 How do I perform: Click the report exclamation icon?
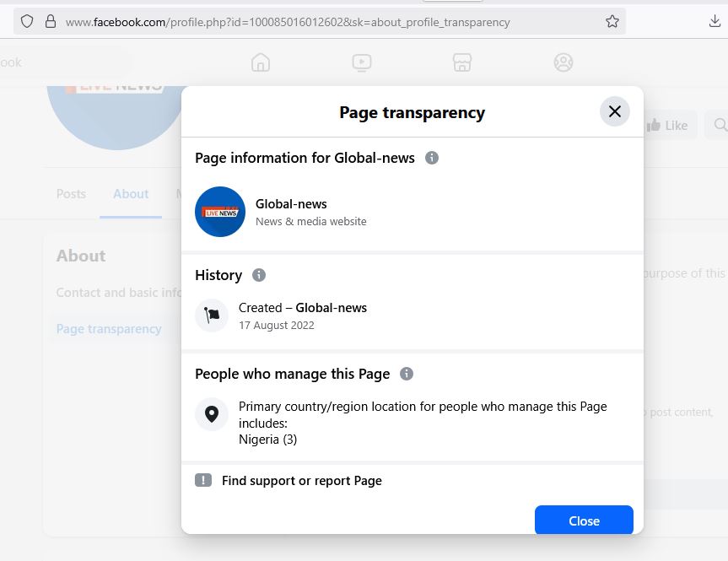(203, 480)
